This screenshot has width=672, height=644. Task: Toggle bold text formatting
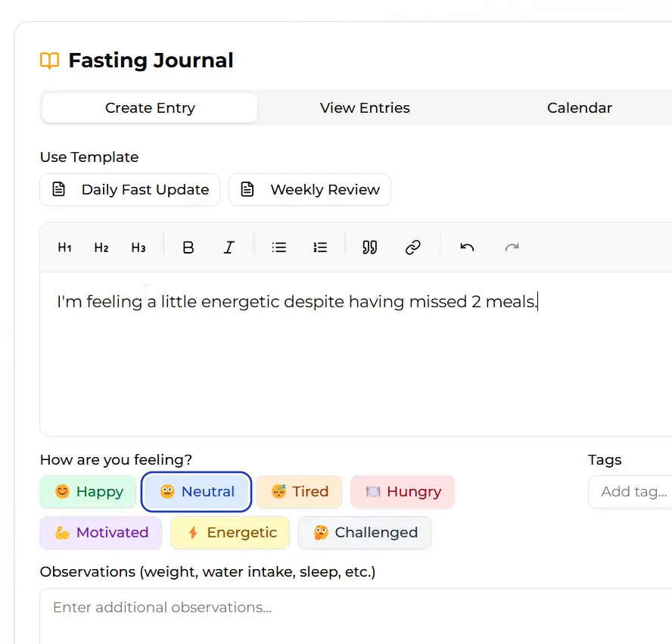(189, 247)
